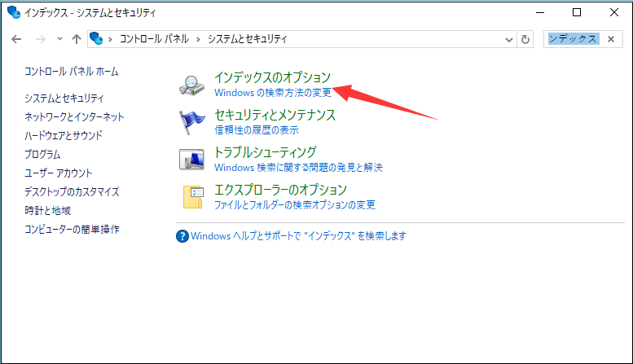Screen dimensions: 633x364
Task: Open the Indexing Options magnifier drive icon
Action: (191, 86)
